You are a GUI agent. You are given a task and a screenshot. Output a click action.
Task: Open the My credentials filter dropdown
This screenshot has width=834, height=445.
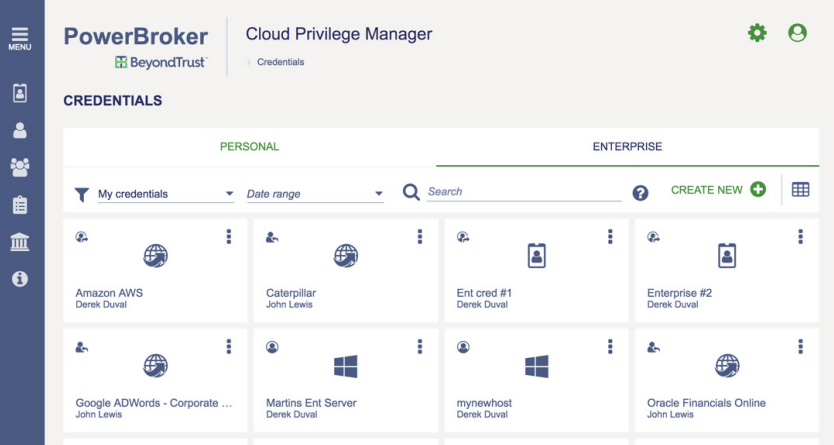click(x=165, y=194)
